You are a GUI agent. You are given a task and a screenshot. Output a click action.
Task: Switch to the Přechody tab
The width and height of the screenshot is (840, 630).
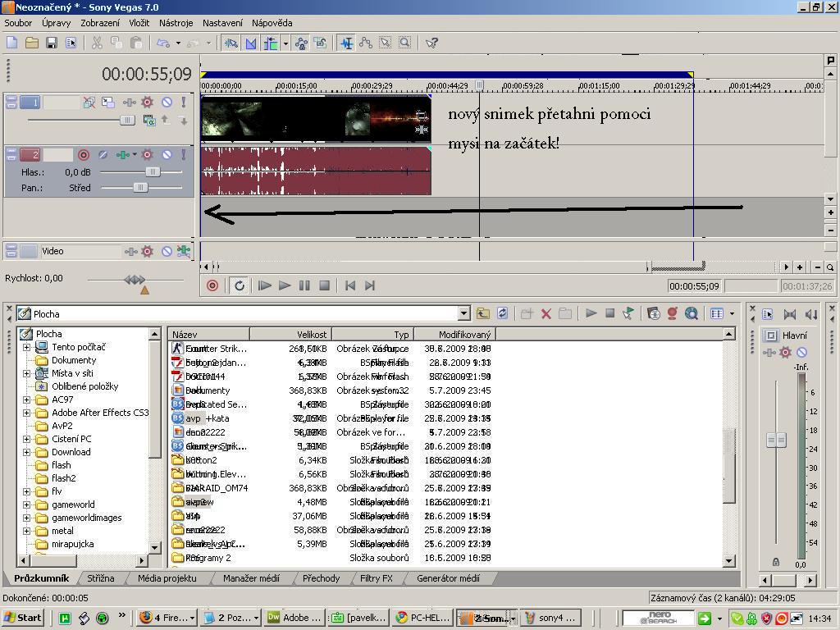click(x=321, y=578)
